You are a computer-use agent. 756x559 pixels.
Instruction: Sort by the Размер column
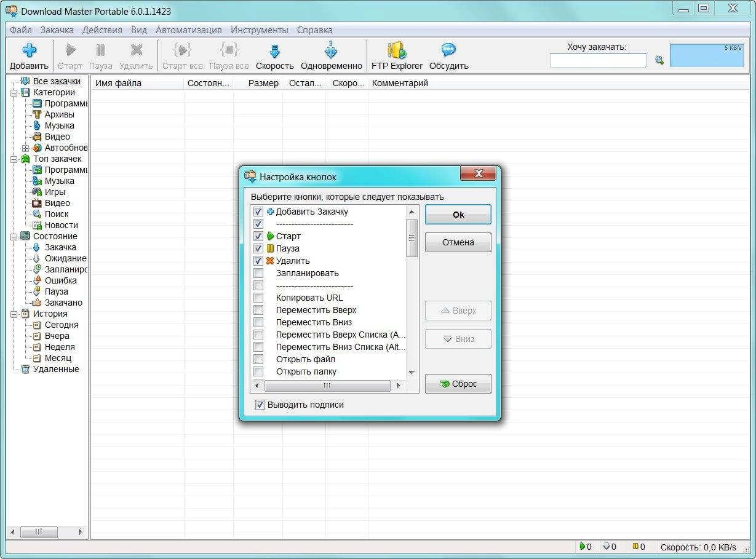(258, 83)
